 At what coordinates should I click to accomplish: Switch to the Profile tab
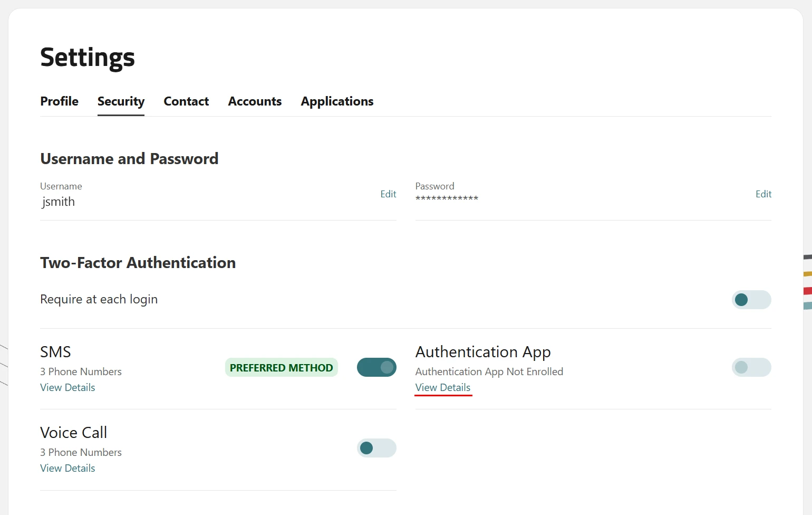pos(59,101)
